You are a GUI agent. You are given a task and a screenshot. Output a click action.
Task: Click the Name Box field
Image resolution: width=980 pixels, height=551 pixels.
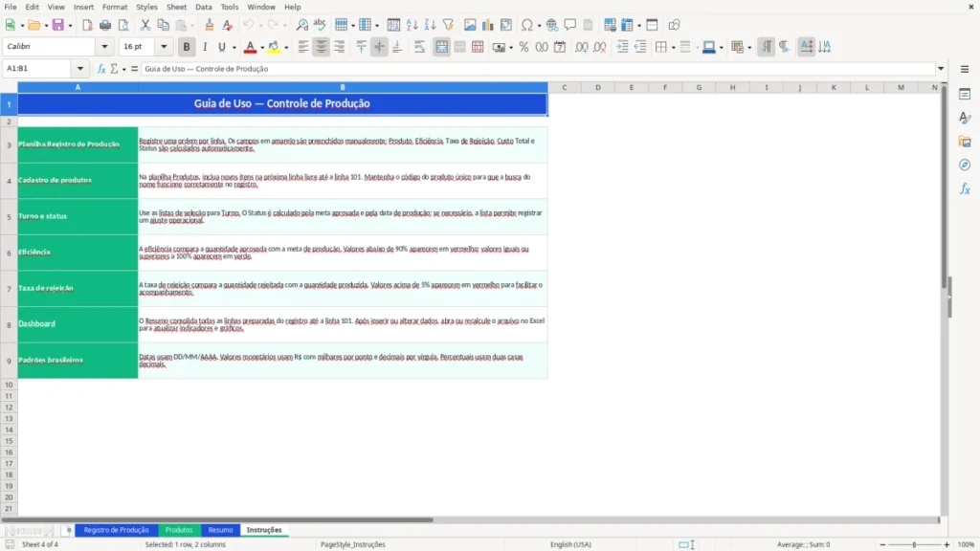[38, 69]
